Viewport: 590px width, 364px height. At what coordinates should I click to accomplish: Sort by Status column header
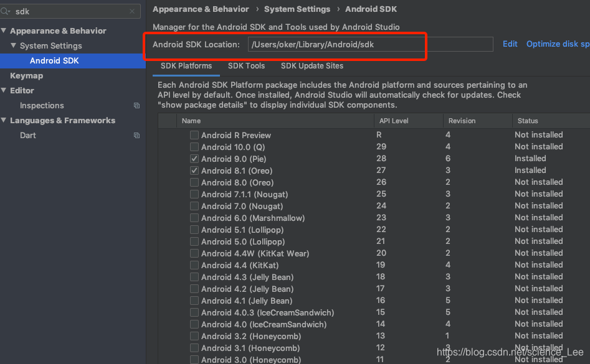tap(551, 121)
